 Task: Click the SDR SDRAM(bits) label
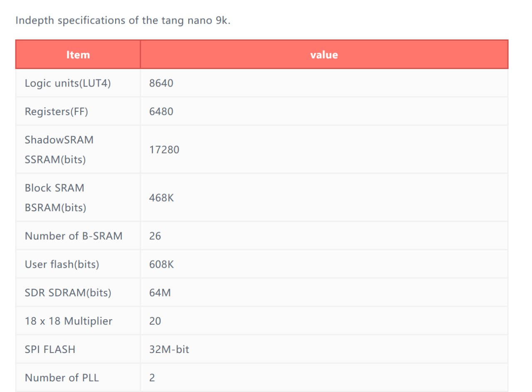click(x=68, y=293)
